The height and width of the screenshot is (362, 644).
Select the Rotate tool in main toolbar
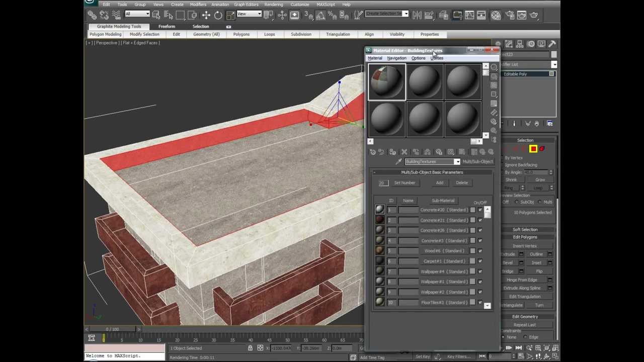[x=218, y=15]
